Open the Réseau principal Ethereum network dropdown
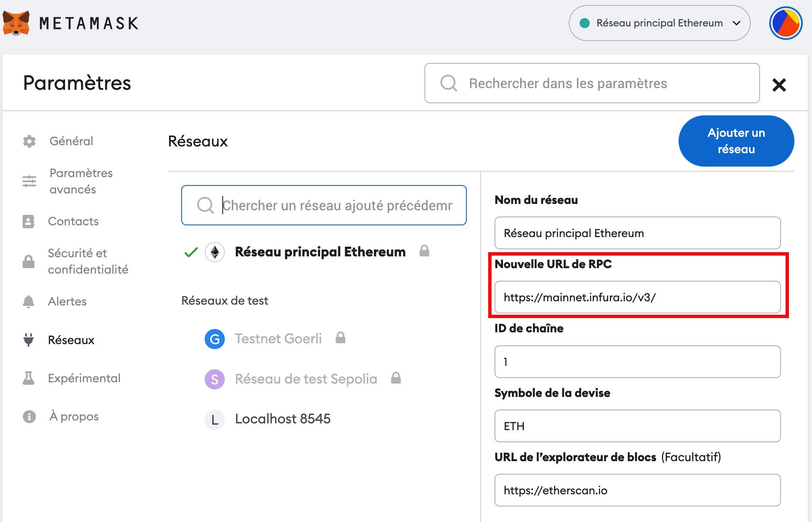This screenshot has height=522, width=812. (659, 23)
